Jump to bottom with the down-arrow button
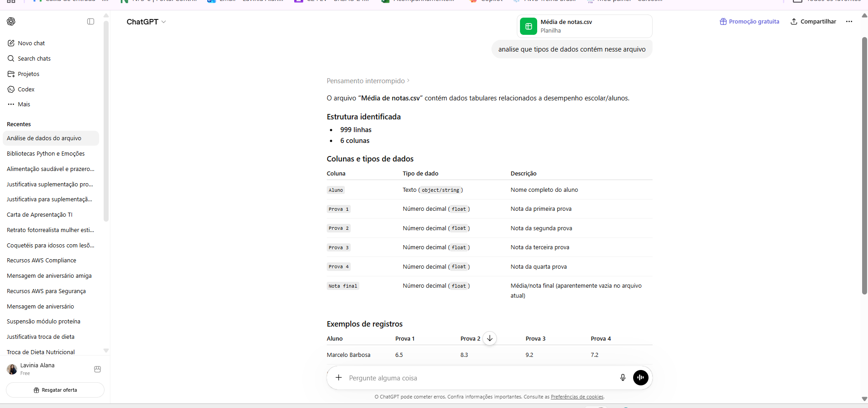 [490, 338]
